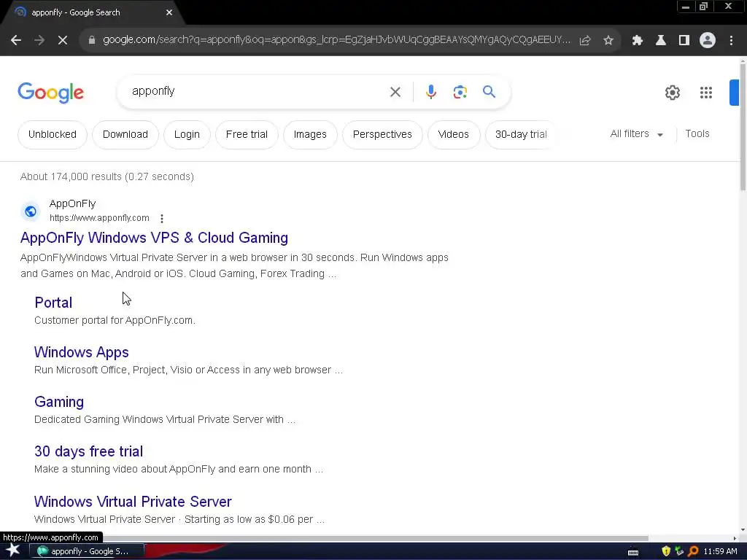747x560 pixels.
Task: Open Google quick settings gear
Action: pyautogui.click(x=672, y=93)
